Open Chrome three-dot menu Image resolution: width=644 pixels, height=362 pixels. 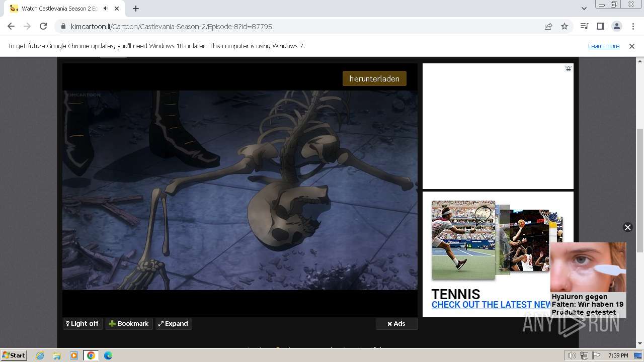click(633, 26)
